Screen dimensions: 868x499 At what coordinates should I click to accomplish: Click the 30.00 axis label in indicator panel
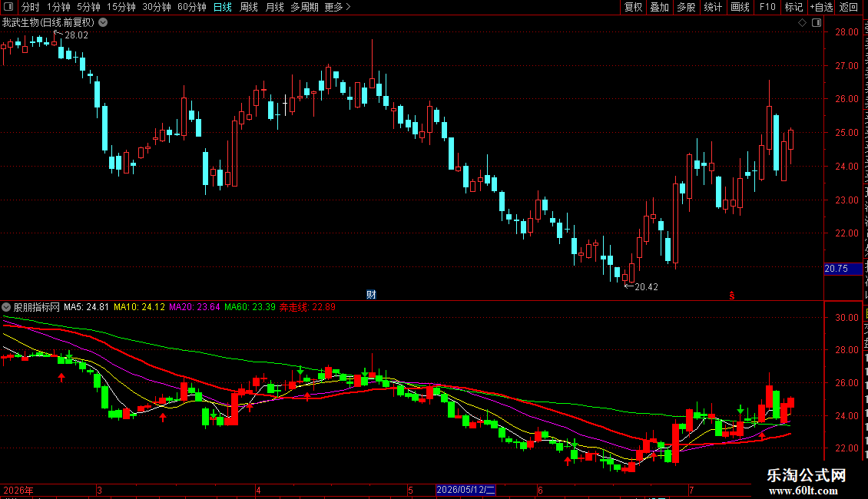[847, 318]
